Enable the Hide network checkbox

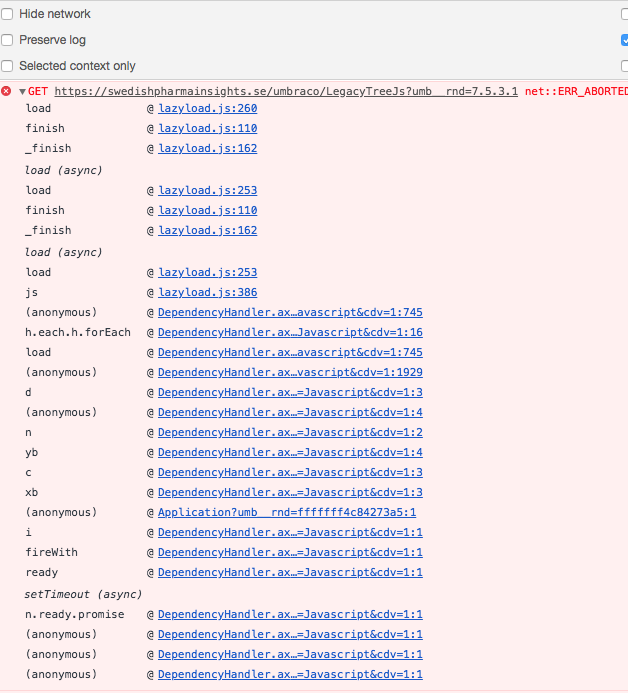[8, 14]
